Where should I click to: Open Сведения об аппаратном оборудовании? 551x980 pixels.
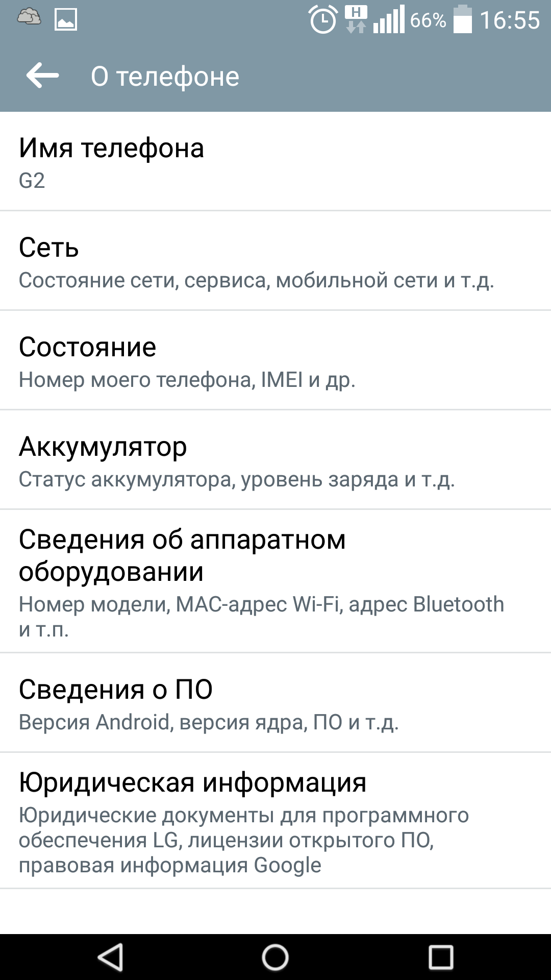tap(275, 581)
